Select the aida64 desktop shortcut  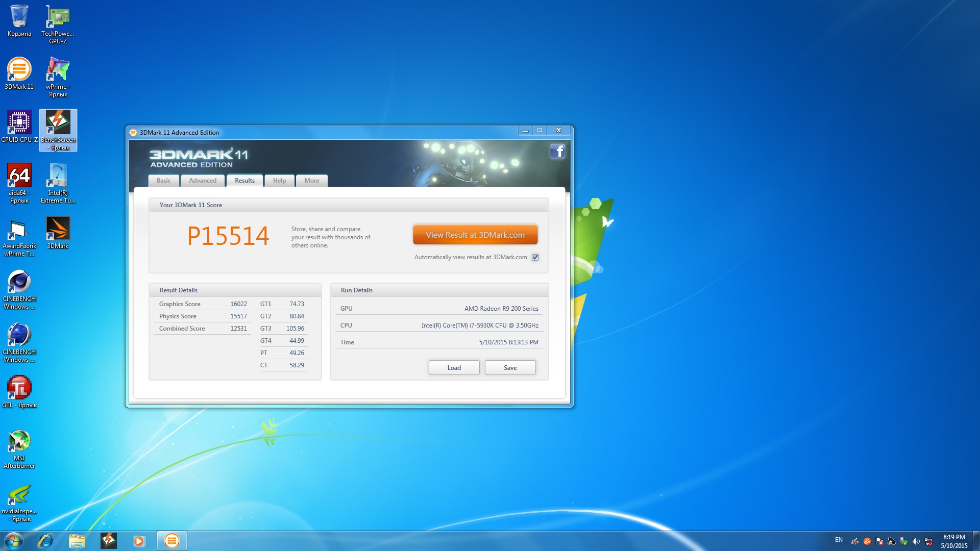[19, 183]
